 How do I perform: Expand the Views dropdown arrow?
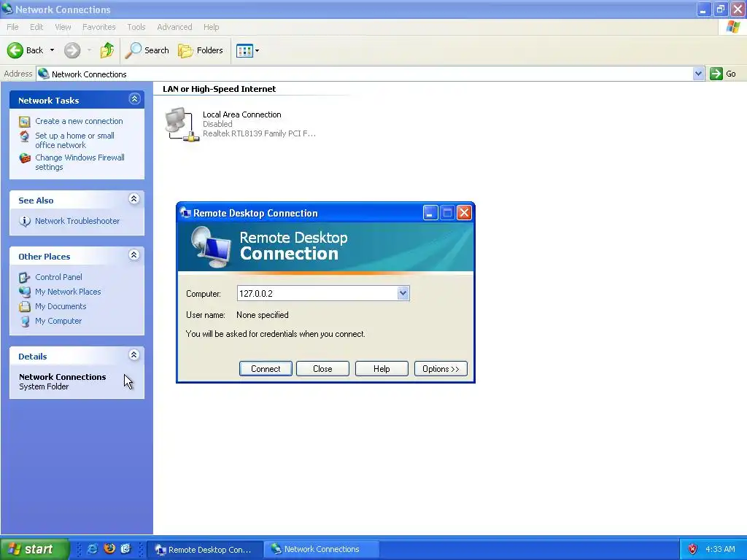pyautogui.click(x=258, y=50)
